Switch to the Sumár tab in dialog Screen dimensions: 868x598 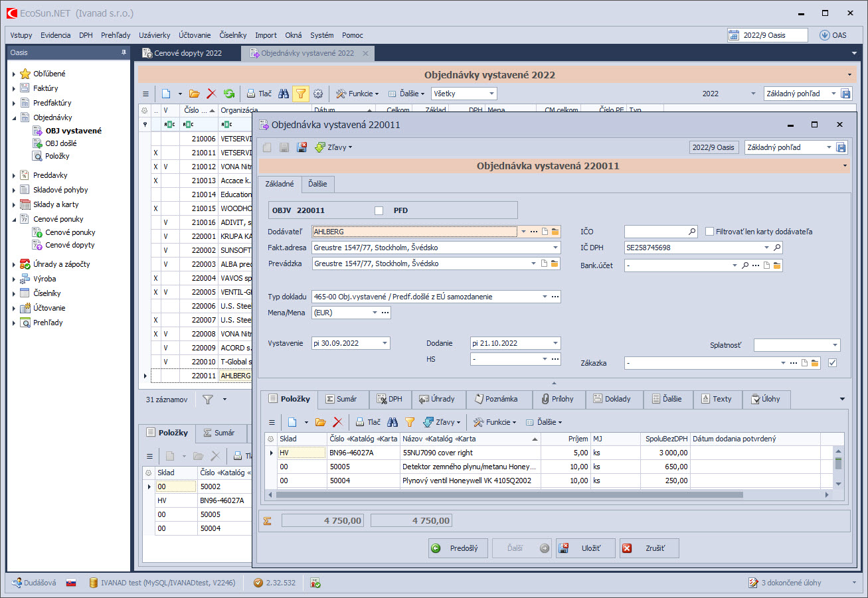coord(343,399)
